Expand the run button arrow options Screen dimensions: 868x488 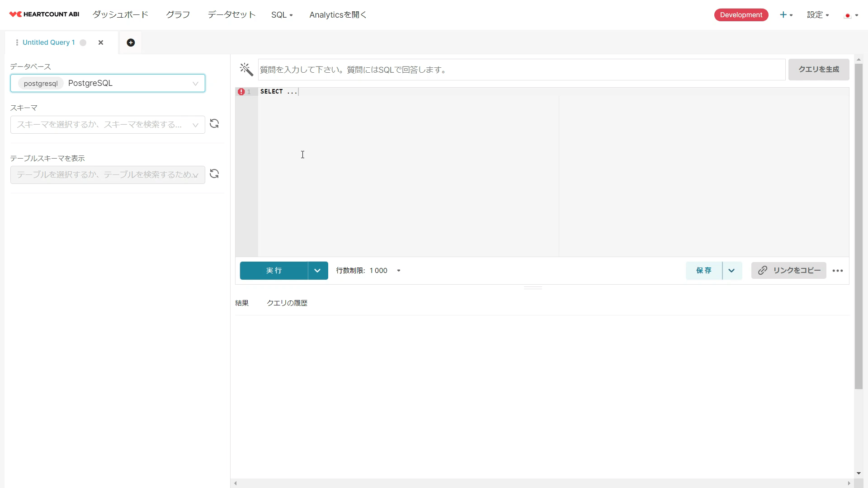pos(318,271)
